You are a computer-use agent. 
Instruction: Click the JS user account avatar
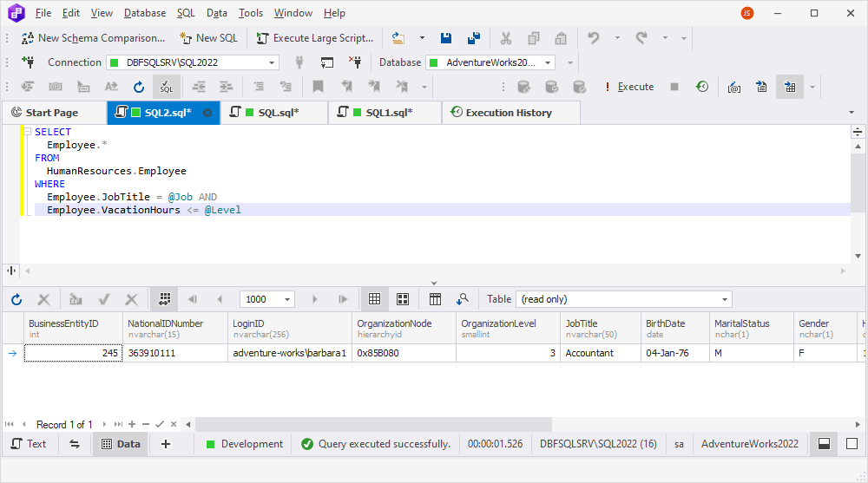(747, 13)
